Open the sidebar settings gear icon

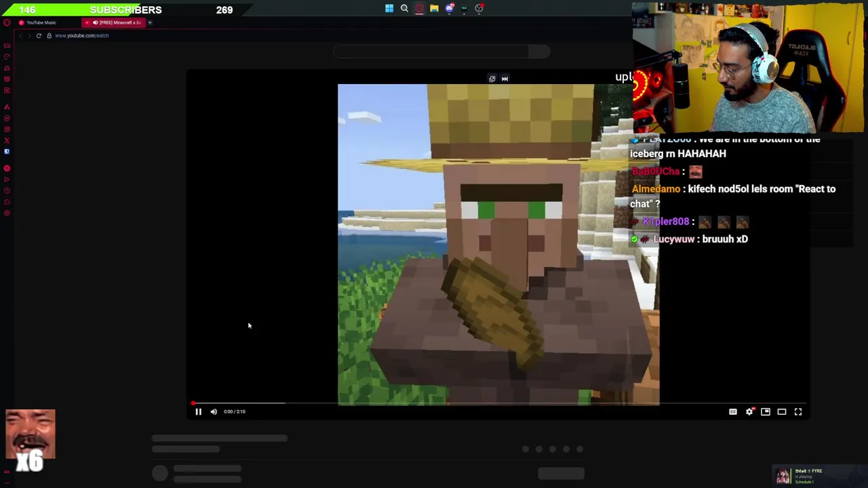[7, 213]
